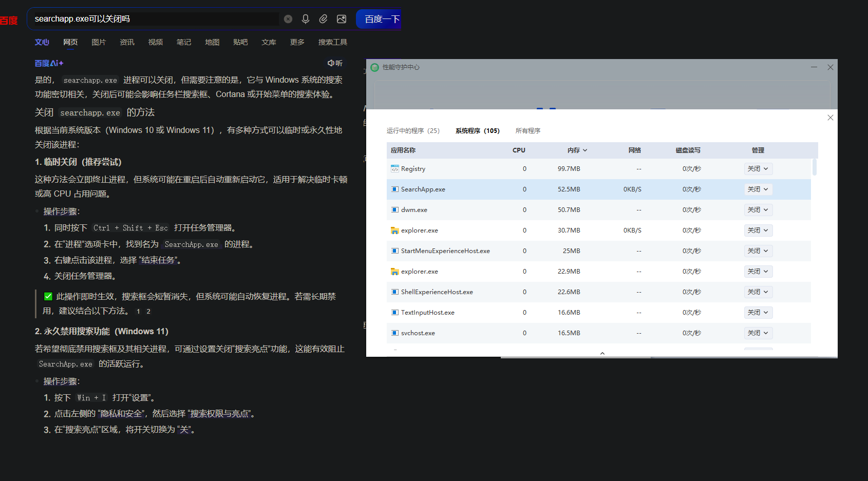Click the 百度AI+ label
Screen dimensions: 868x481
49,63
